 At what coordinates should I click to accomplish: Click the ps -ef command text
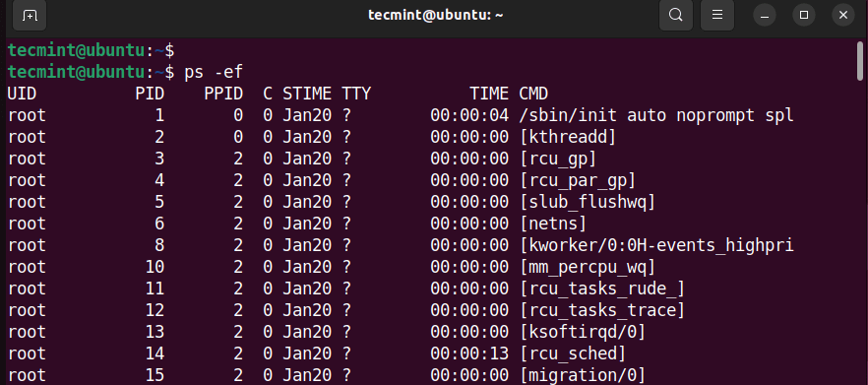coord(214,72)
